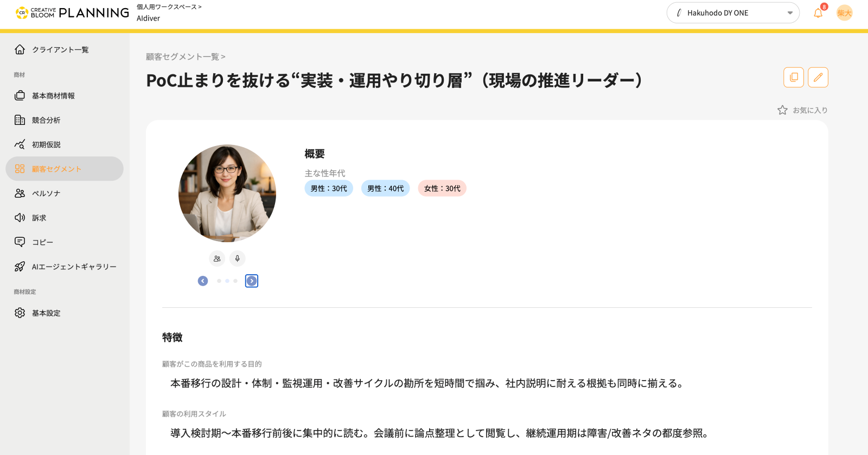Open the user avatar in top right
The height and width of the screenshot is (455, 868).
844,13
